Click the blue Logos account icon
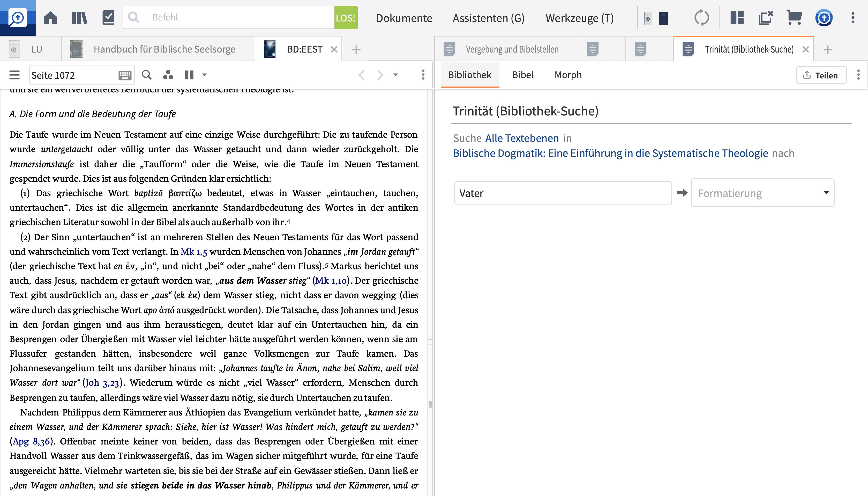This screenshot has width=868, height=496. [x=824, y=18]
